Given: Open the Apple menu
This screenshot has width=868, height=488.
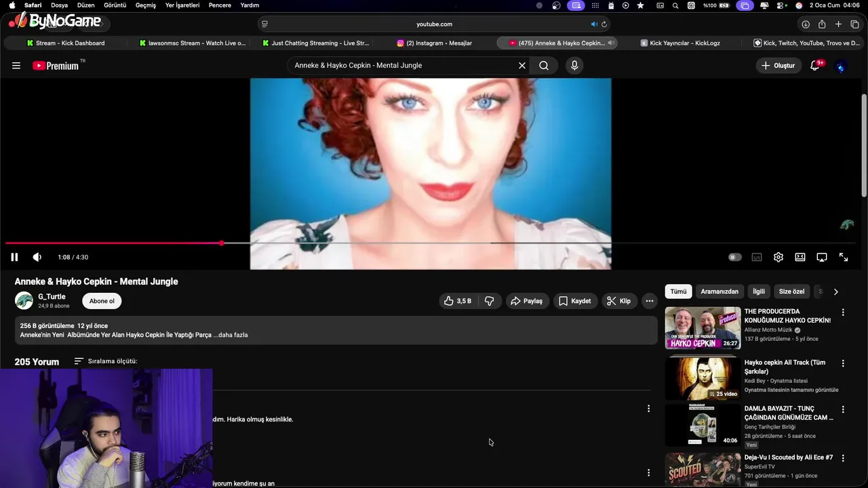Looking at the screenshot, I should [x=12, y=5].
